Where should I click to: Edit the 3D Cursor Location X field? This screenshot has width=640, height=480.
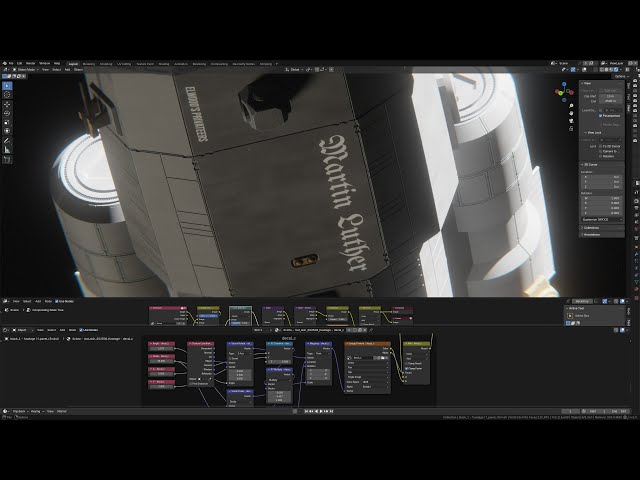(602, 177)
